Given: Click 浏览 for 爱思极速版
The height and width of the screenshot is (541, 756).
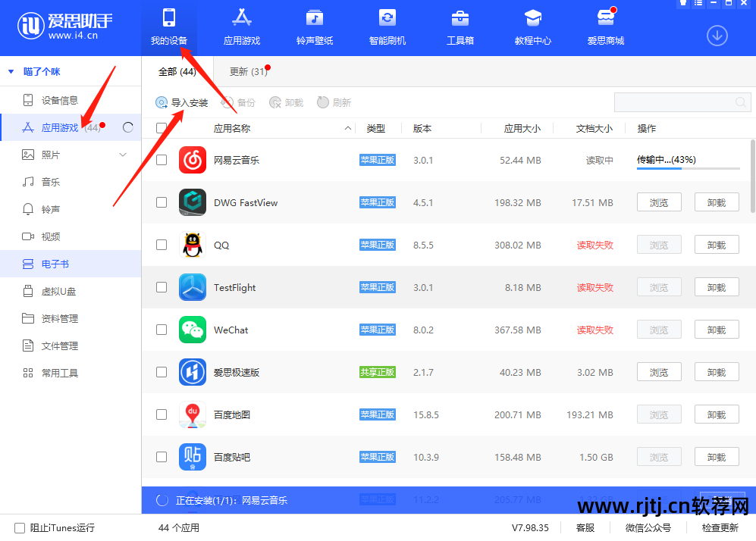Looking at the screenshot, I should [x=659, y=372].
